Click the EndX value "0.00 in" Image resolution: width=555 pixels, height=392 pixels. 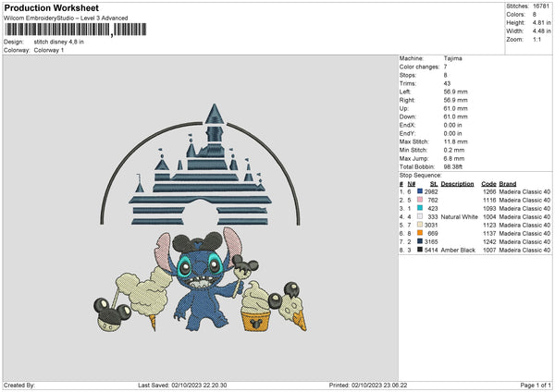[452, 125]
